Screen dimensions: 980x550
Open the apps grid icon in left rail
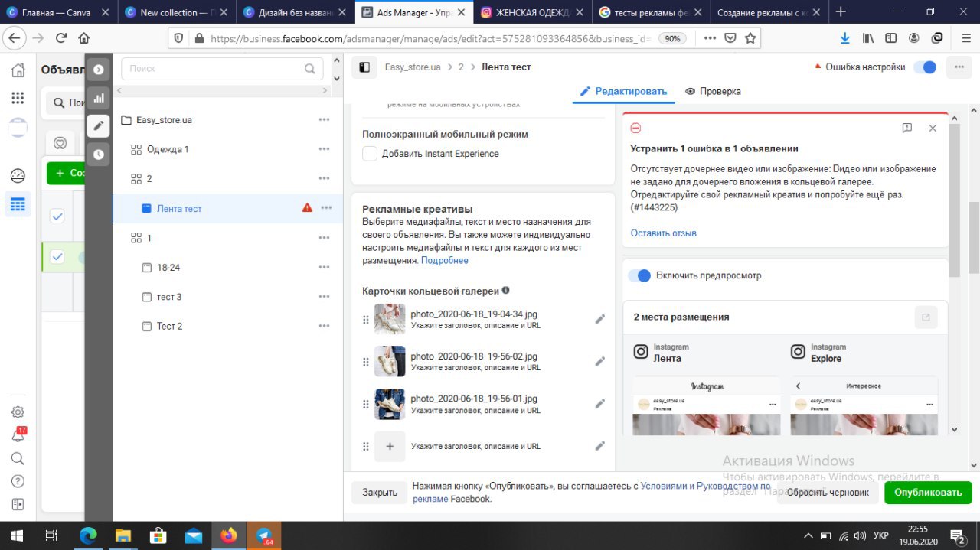coord(18,98)
